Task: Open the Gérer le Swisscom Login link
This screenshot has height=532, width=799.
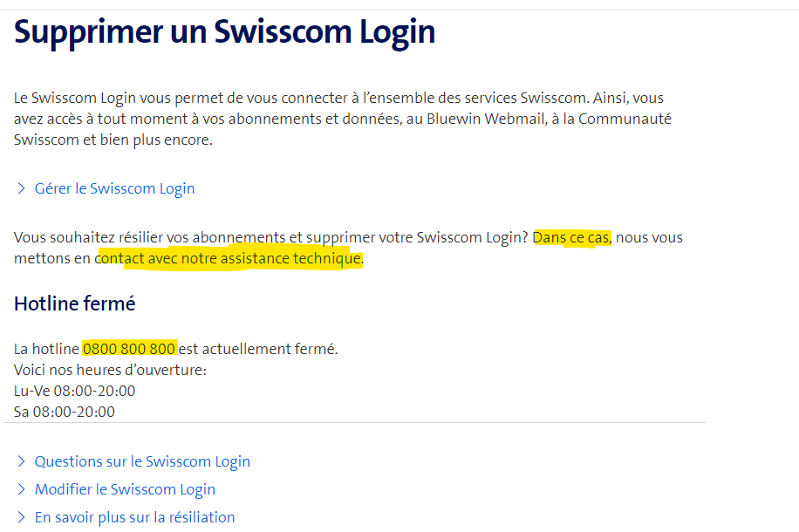Action: coord(114,188)
